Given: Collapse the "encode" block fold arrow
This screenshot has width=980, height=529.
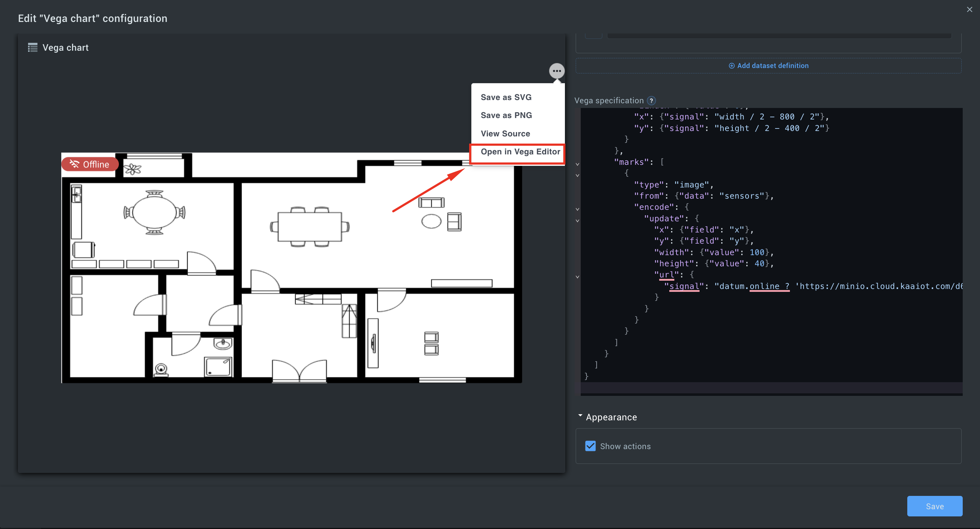Looking at the screenshot, I should click(x=577, y=209).
